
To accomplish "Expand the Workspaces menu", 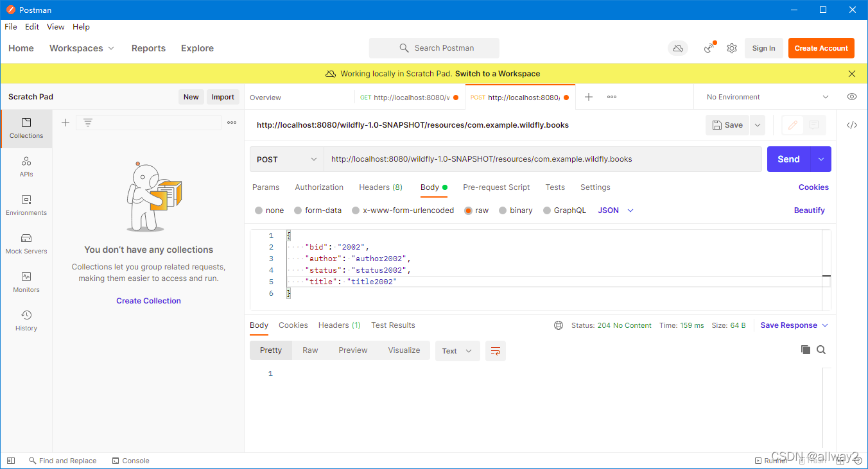I will (x=82, y=48).
